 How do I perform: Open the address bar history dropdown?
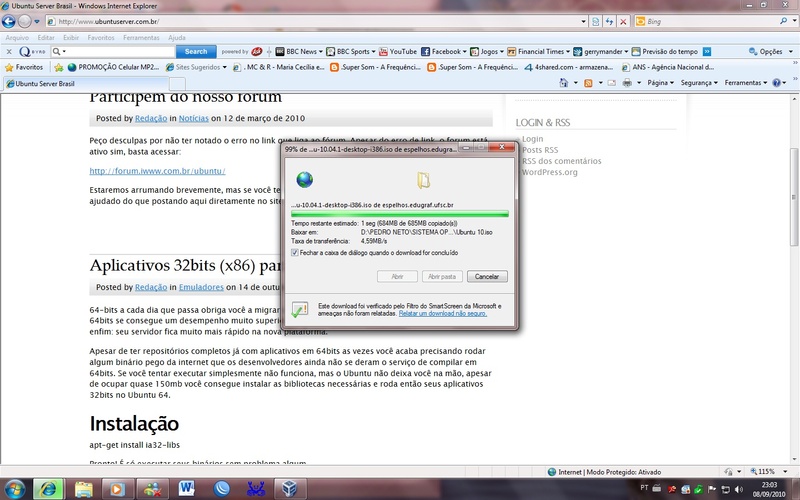(x=583, y=21)
